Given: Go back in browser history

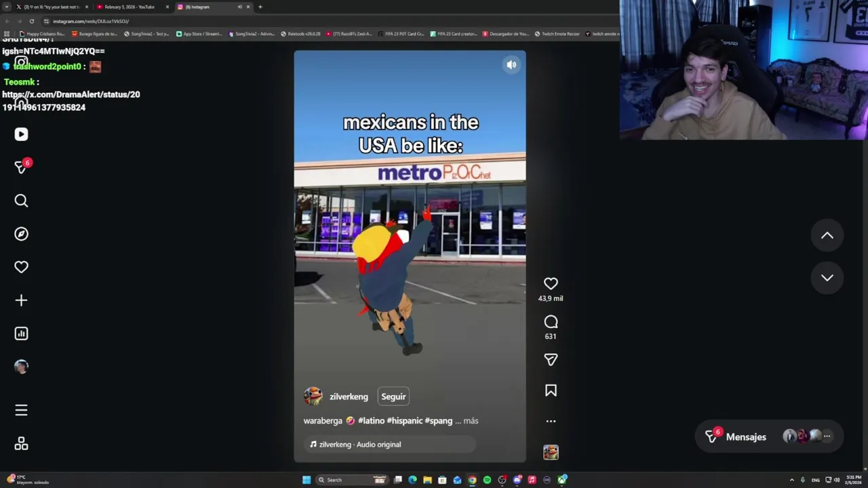Looking at the screenshot, I should coord(7,21).
